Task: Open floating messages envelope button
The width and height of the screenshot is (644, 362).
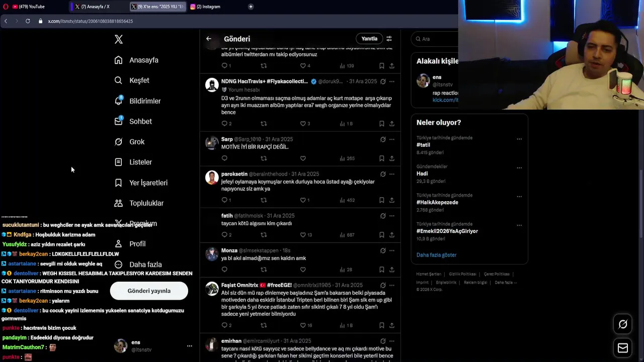Action: (623, 348)
